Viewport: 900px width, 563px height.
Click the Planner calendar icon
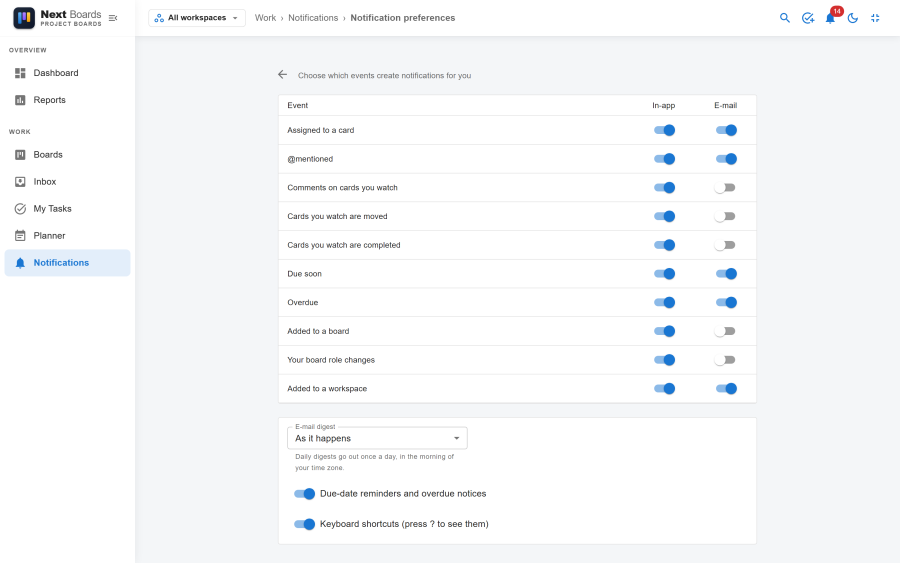[20, 235]
